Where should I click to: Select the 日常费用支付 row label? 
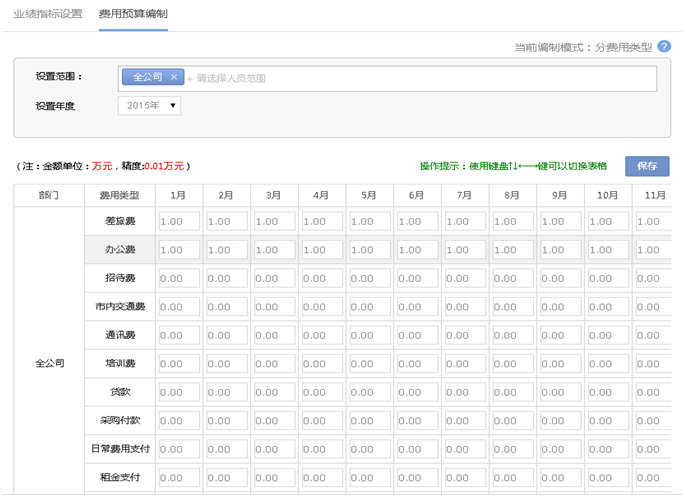pos(120,449)
